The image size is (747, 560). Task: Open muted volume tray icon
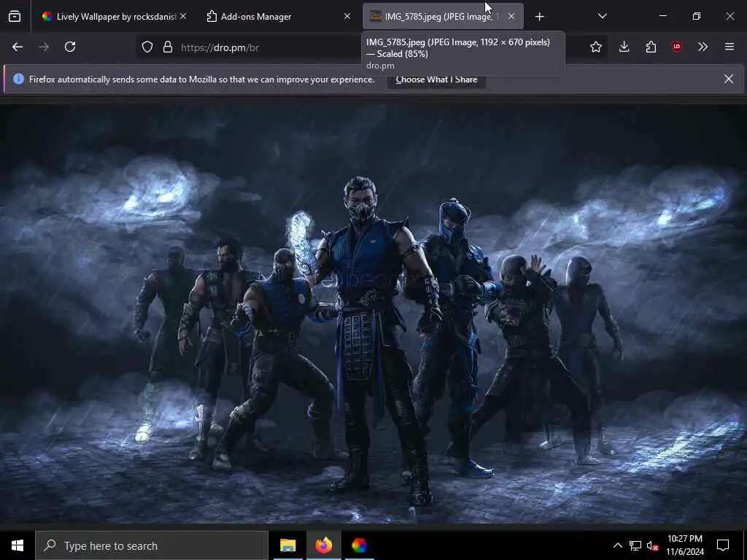(x=652, y=545)
